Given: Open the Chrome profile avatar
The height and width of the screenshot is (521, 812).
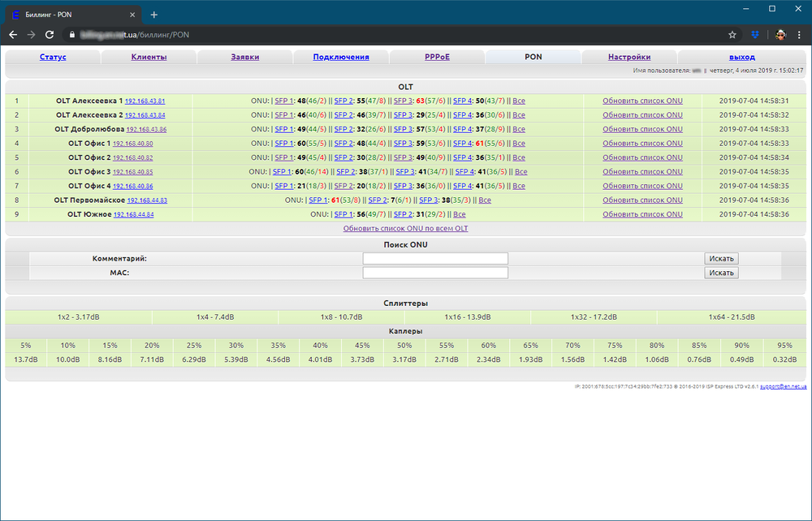Looking at the screenshot, I should (779, 35).
